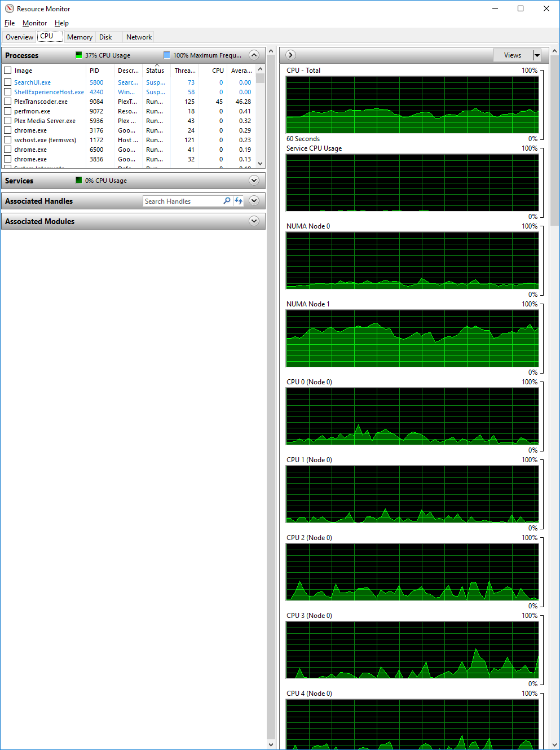Click the NUMA Node 1 graph

click(412, 338)
